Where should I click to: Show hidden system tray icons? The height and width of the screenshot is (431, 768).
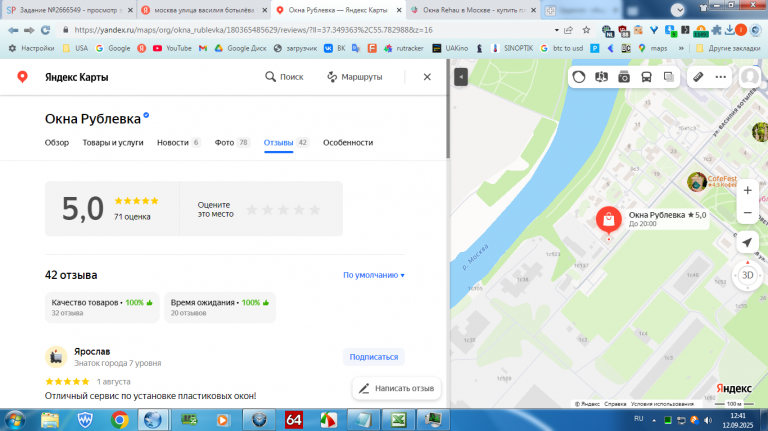click(654, 420)
